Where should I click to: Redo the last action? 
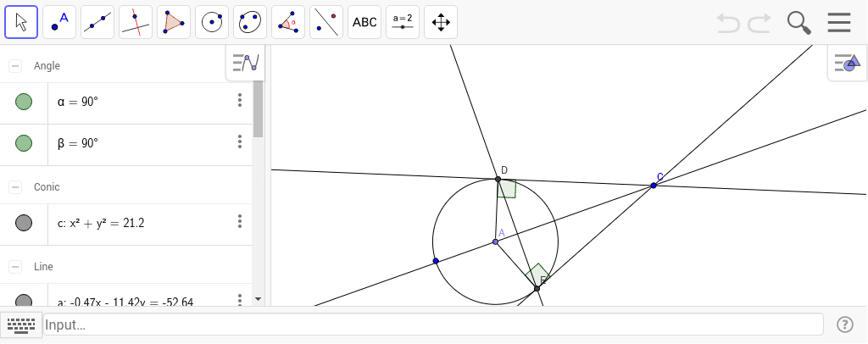click(759, 23)
